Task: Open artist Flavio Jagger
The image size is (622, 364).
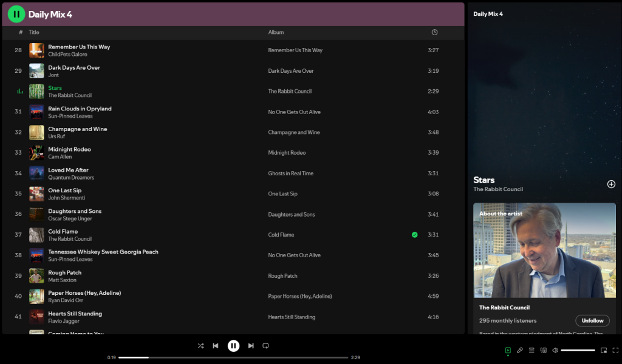Action: tap(63, 321)
